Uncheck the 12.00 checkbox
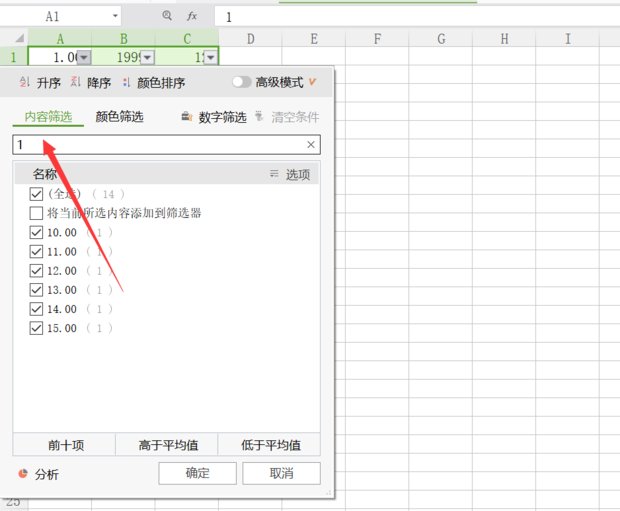The image size is (620, 511). tap(36, 271)
